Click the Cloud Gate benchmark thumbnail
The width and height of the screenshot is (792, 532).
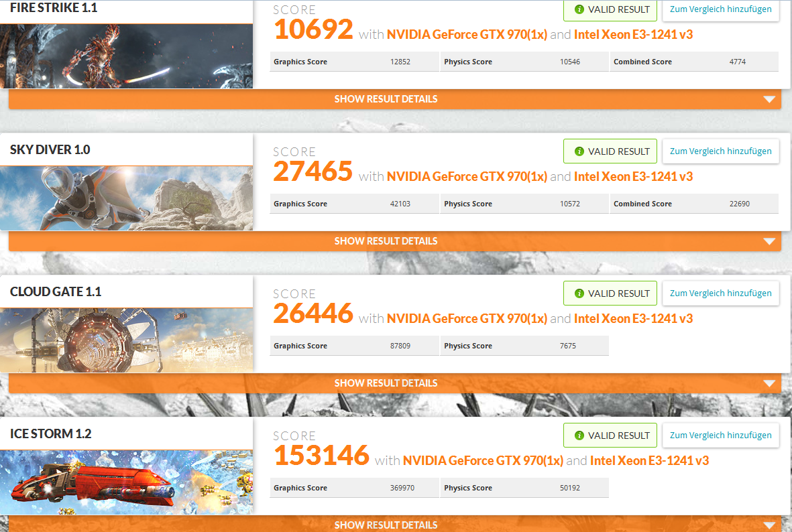(x=126, y=340)
